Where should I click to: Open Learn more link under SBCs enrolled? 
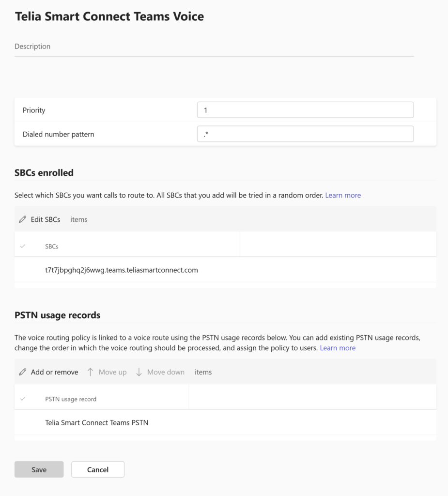coord(343,195)
